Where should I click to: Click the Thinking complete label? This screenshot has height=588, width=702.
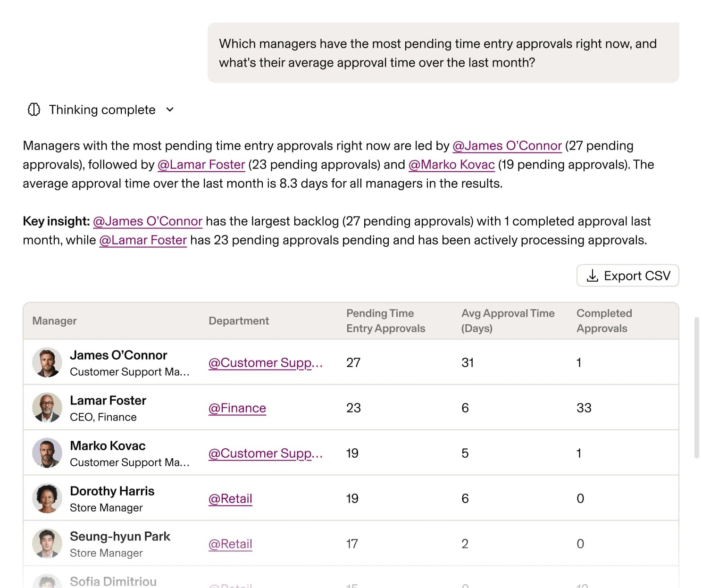[x=102, y=109]
